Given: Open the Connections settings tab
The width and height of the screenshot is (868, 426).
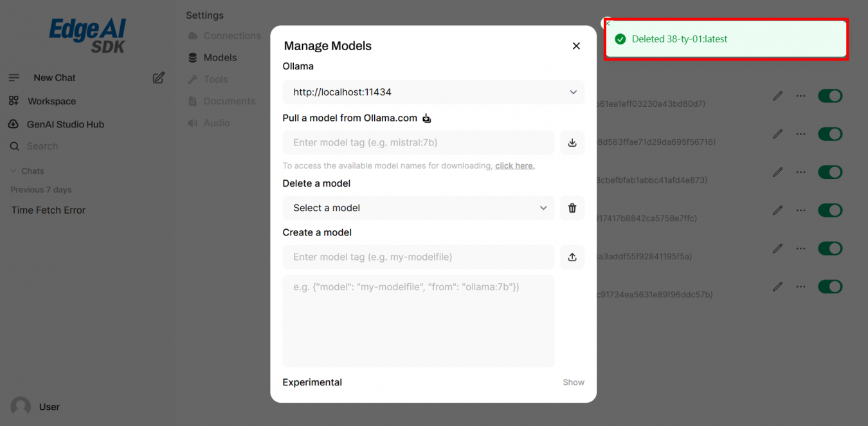Looking at the screenshot, I should pyautogui.click(x=231, y=36).
